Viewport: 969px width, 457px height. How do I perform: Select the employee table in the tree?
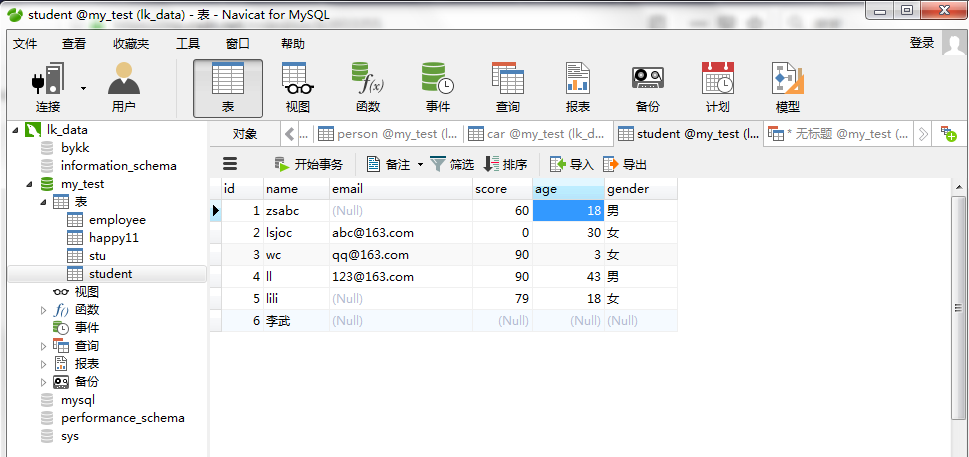pos(117,220)
